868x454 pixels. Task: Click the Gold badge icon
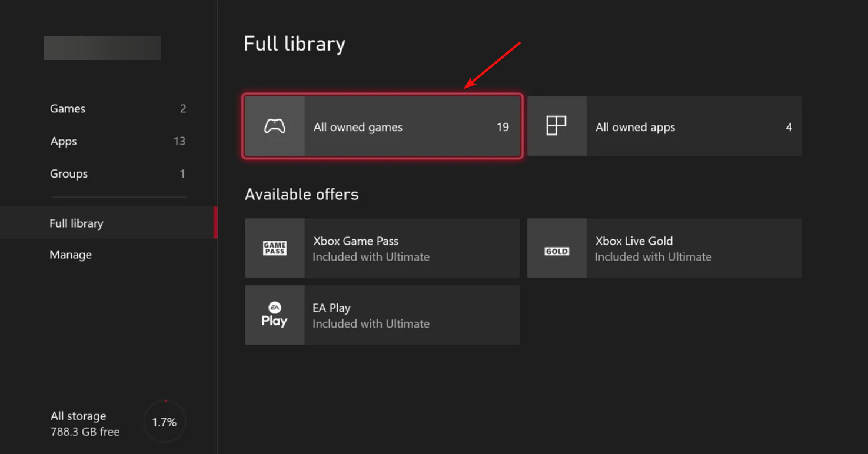[557, 251]
